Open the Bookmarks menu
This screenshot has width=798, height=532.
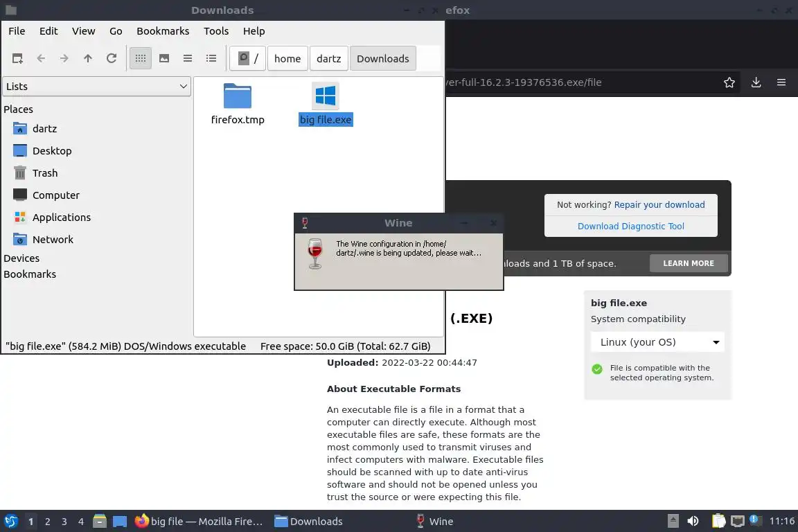click(163, 31)
